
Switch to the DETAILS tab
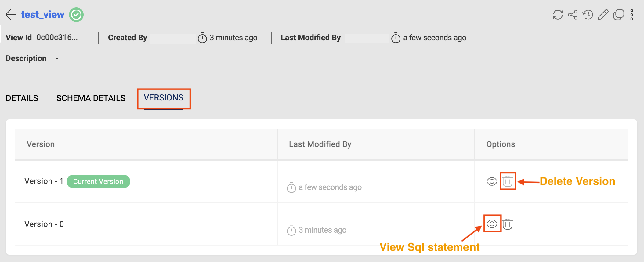pyautogui.click(x=22, y=98)
